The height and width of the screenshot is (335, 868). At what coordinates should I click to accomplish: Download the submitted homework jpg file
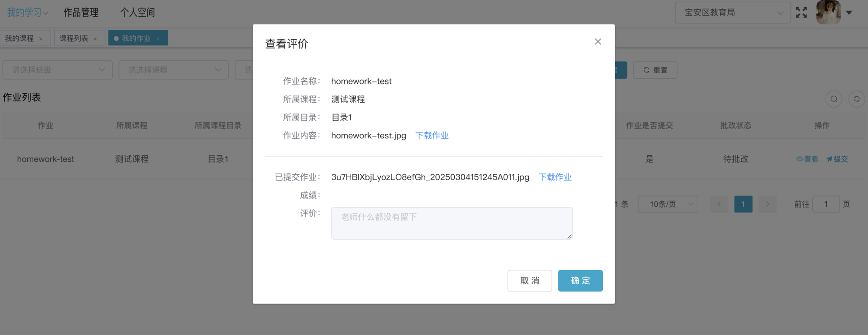point(555,177)
